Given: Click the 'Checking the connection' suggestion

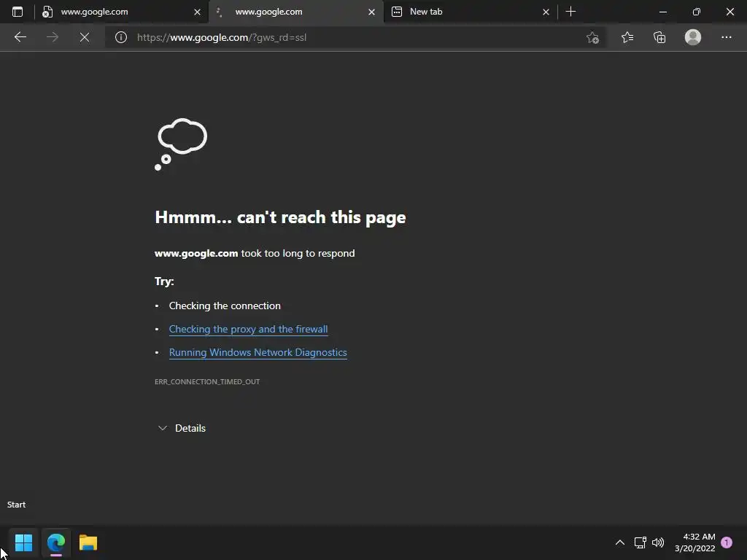Looking at the screenshot, I should (x=225, y=306).
